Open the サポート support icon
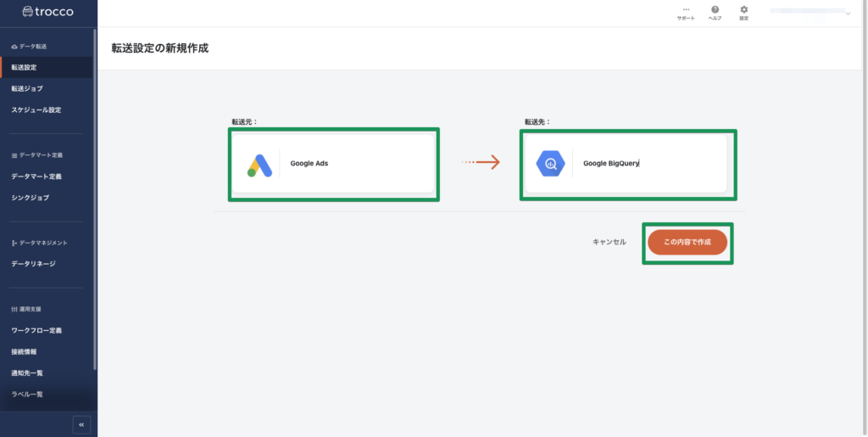Viewport: 868px width, 437px height. tap(686, 10)
